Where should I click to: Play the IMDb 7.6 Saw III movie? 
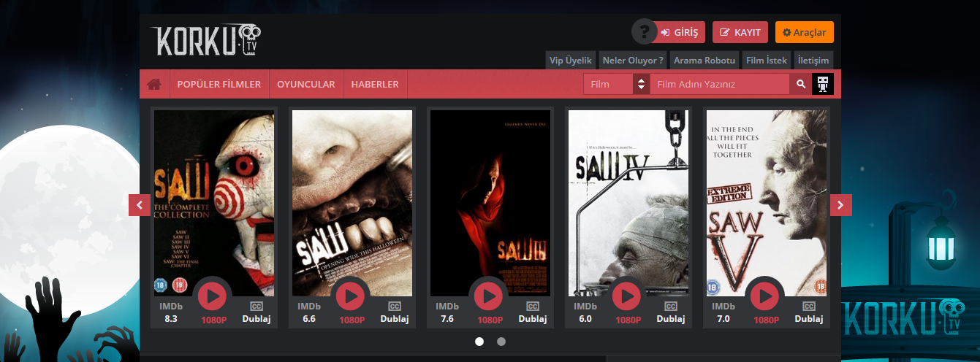pyautogui.click(x=488, y=296)
